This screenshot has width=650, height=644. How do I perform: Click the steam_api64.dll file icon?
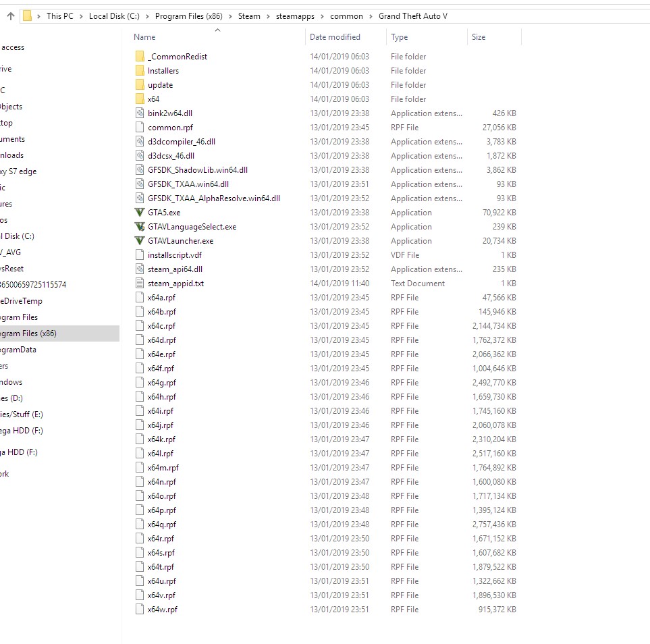click(140, 269)
